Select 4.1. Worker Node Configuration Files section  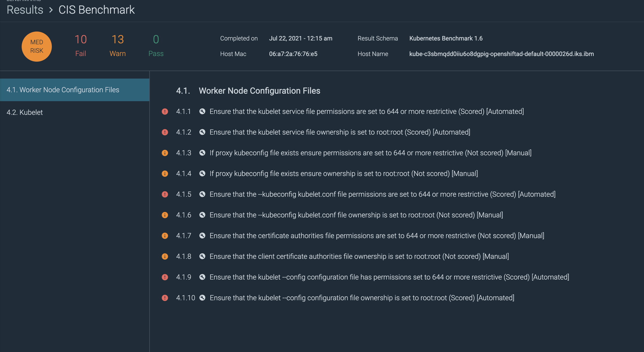75,90
